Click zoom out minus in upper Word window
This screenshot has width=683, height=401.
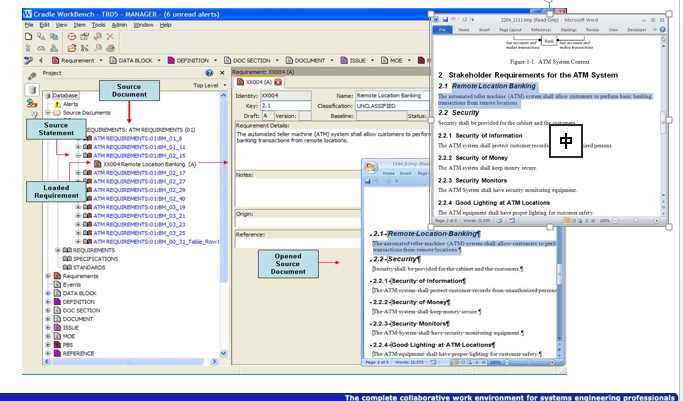coord(615,221)
